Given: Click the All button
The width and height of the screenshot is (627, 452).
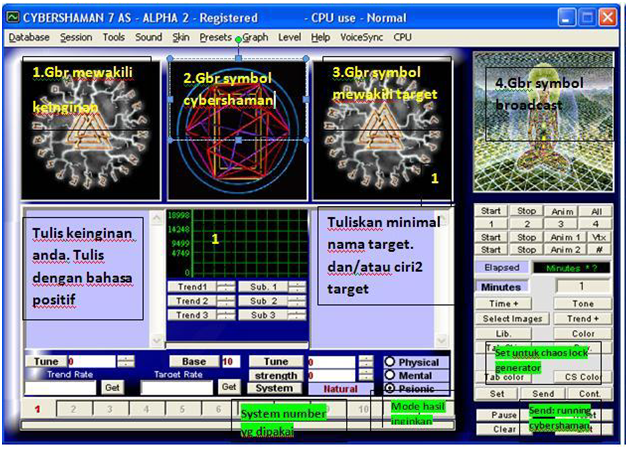Looking at the screenshot, I should [596, 211].
